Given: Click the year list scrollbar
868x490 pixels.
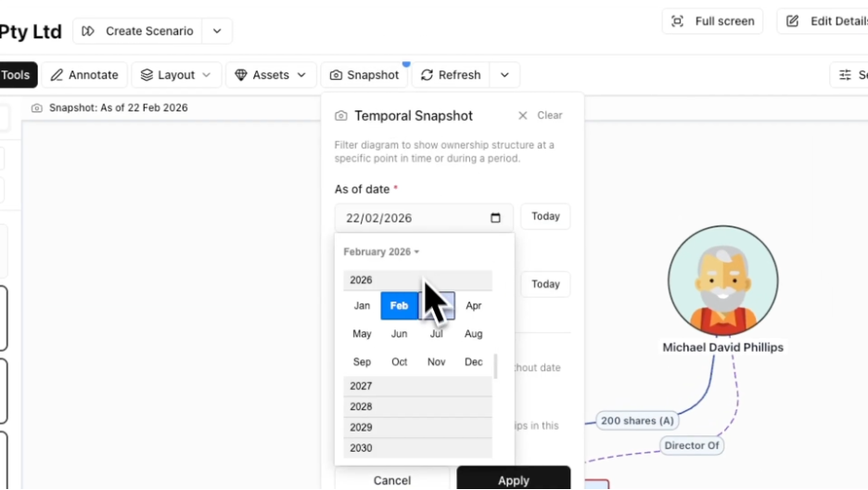Looking at the screenshot, I should click(x=495, y=366).
